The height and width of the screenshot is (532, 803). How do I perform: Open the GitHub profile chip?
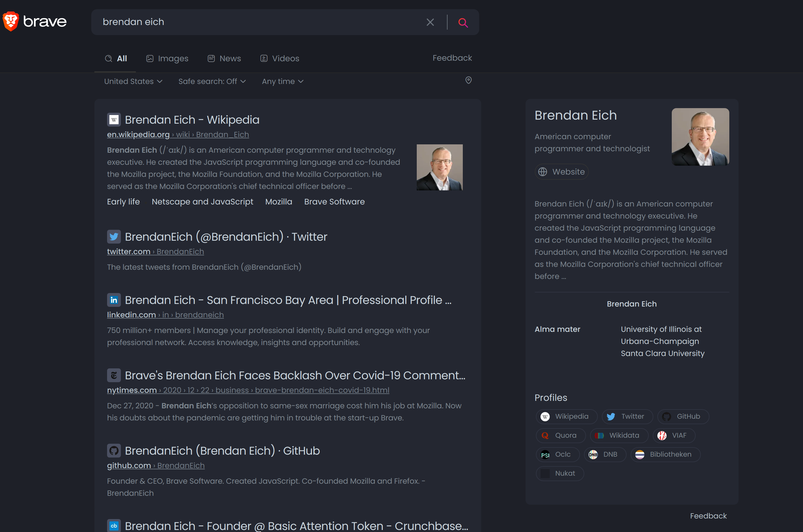683,417
